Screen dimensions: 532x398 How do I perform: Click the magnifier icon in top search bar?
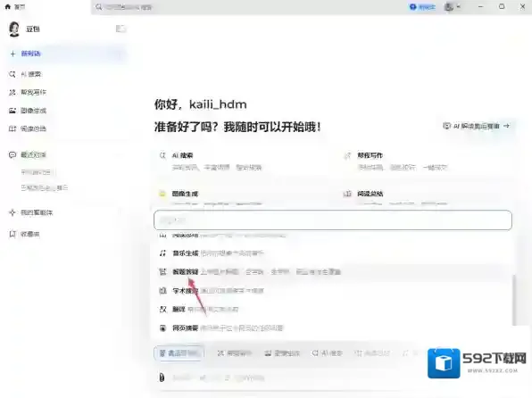click(x=99, y=7)
